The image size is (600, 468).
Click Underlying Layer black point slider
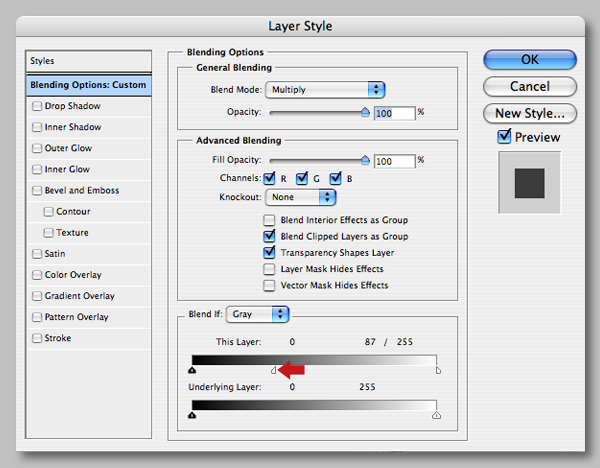coord(192,415)
